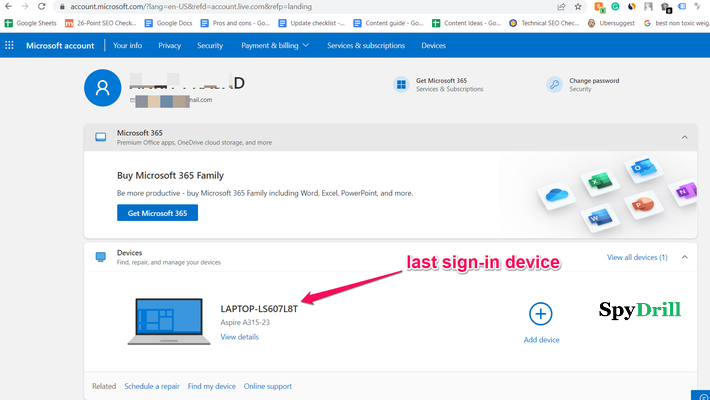The width and height of the screenshot is (710, 400).
Task: Expand the Payment & billing dropdown
Action: [x=275, y=45]
